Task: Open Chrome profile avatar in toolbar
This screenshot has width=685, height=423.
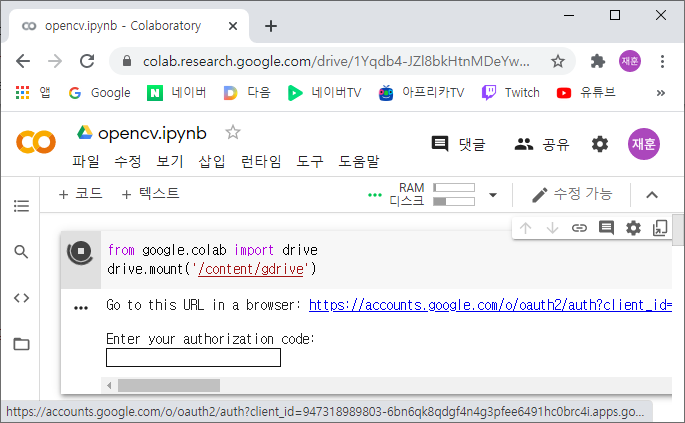Action: click(x=630, y=61)
